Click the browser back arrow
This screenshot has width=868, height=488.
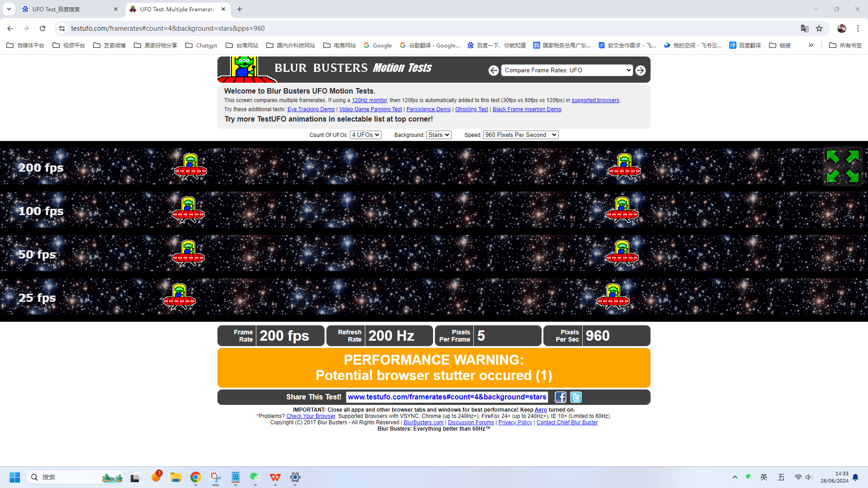10,28
